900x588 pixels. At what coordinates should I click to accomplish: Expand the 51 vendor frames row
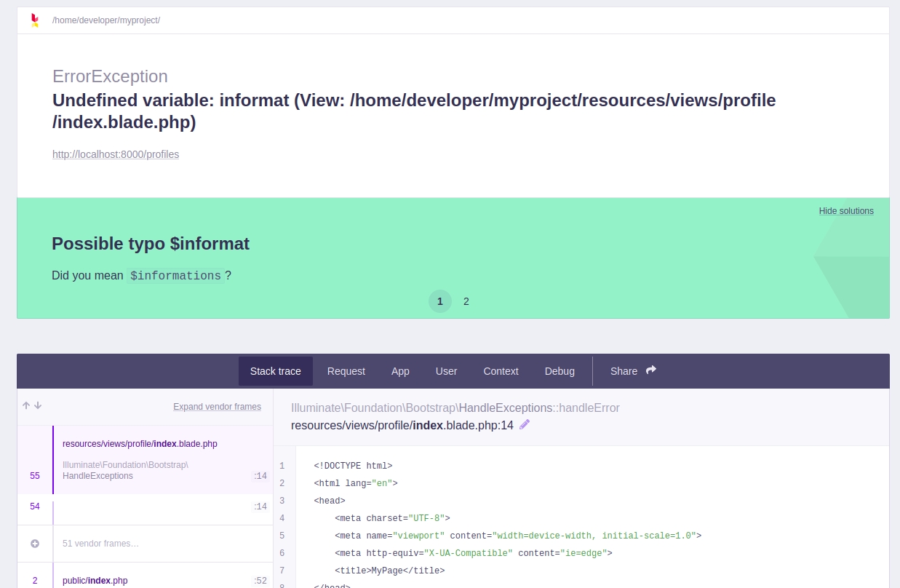(x=100, y=544)
